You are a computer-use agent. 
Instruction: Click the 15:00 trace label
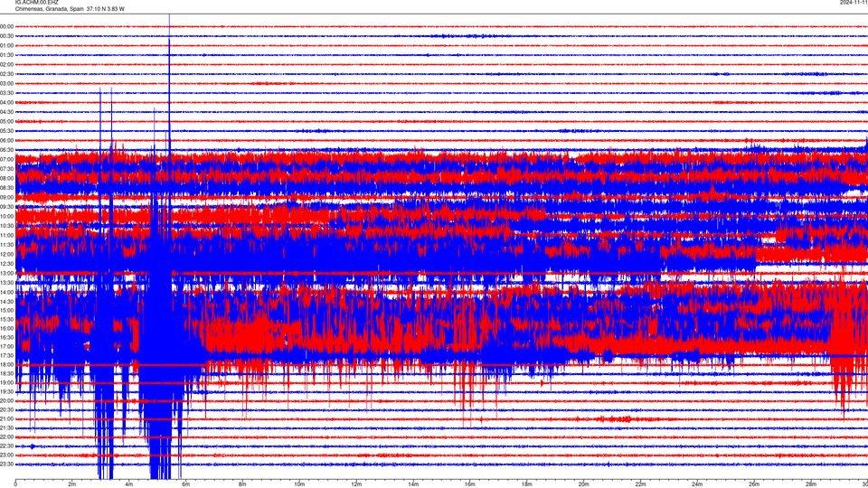tap(7, 310)
